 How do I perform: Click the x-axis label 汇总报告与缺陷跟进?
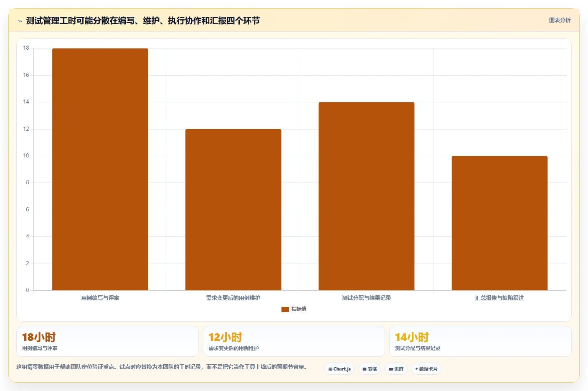pyautogui.click(x=499, y=298)
